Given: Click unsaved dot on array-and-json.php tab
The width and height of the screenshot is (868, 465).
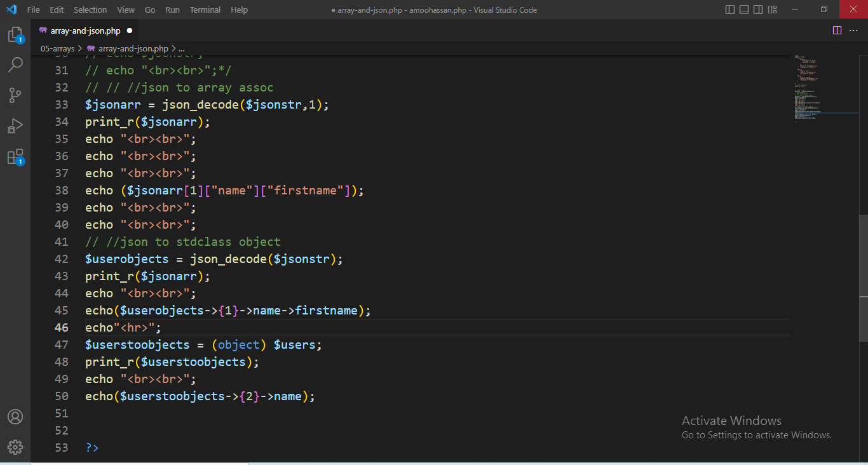Looking at the screenshot, I should [x=130, y=30].
